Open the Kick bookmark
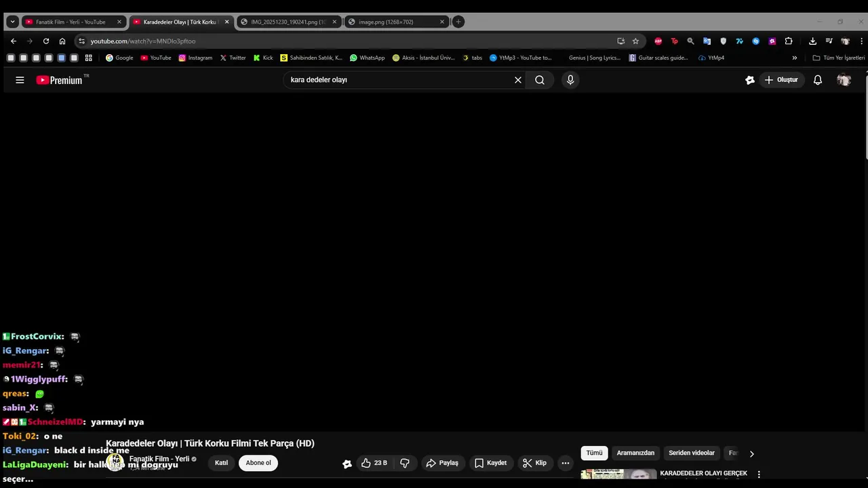Screen dimensions: 868x488 [x=263, y=58]
